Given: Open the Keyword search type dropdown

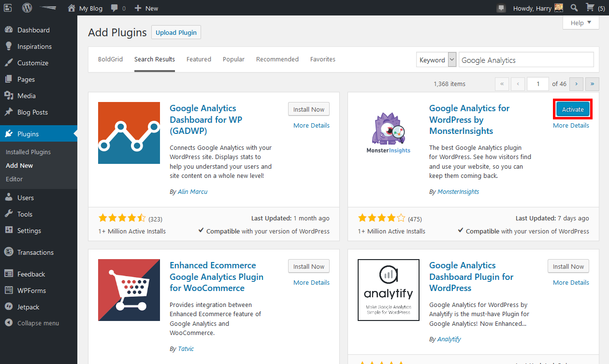Looking at the screenshot, I should pos(436,60).
